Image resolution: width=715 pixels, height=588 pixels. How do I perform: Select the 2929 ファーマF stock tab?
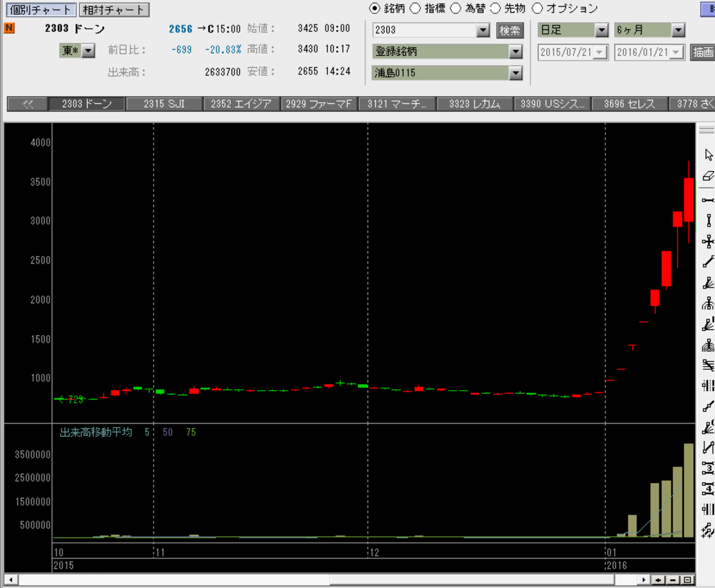318,104
